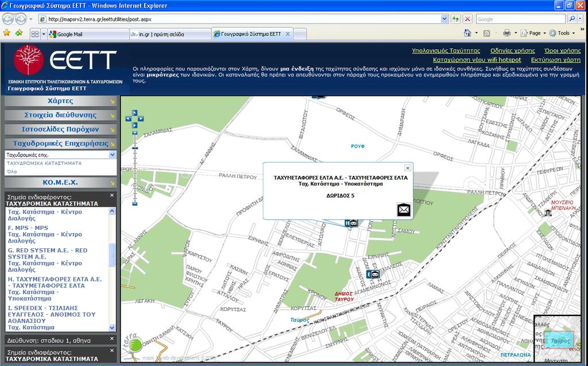Collapse the Ταχυδρομικές Επιχειρήσεις panel

click(x=60, y=144)
